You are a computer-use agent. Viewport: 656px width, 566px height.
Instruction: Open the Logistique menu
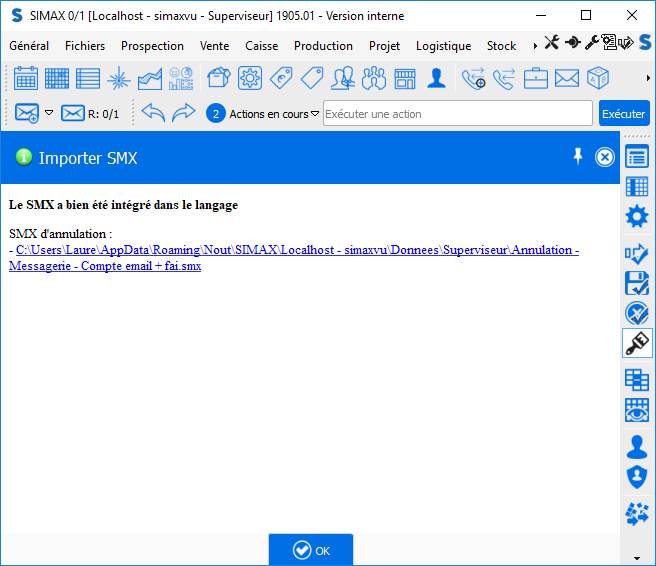443,46
